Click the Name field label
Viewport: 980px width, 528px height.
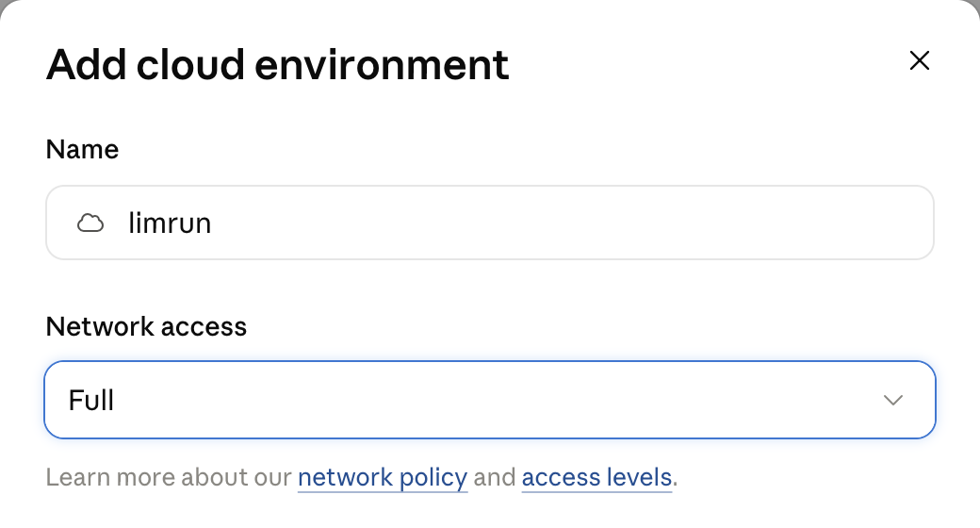point(82,150)
